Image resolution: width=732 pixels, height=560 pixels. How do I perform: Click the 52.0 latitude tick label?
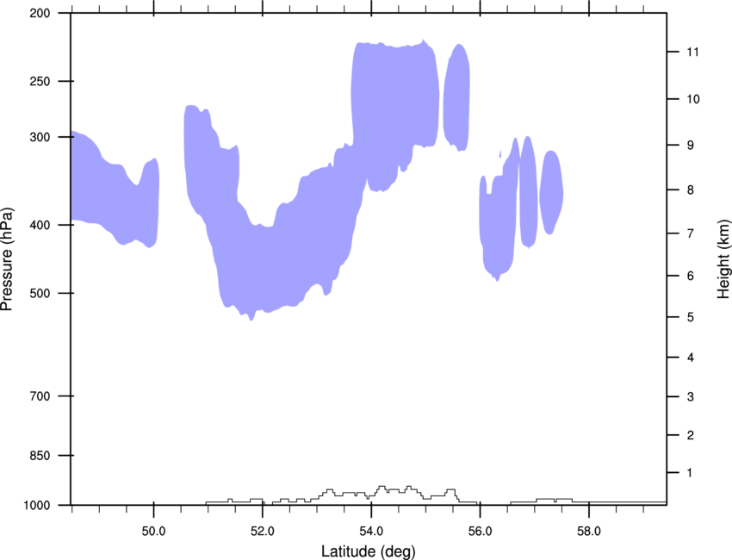263,532
